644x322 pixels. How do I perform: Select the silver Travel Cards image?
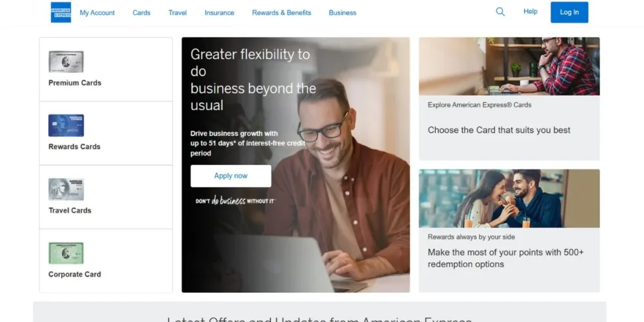pos(66,189)
